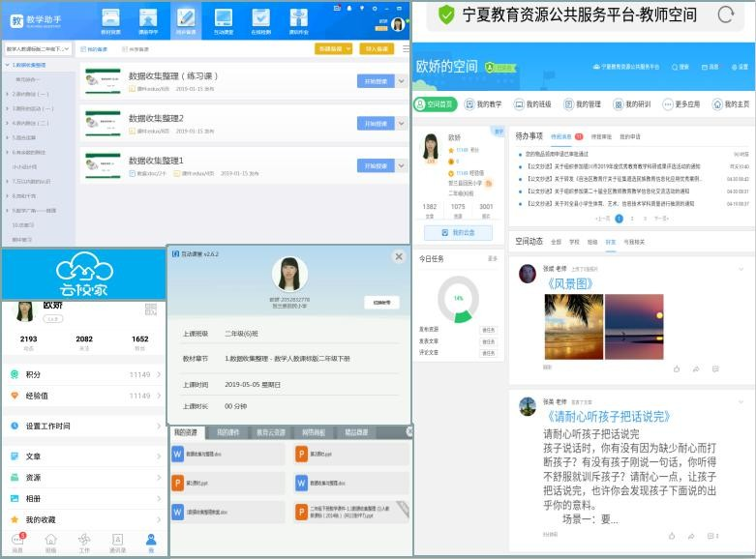Go to page 2 of 待办事项 list
This screenshot has height=559, width=756.
click(x=632, y=219)
